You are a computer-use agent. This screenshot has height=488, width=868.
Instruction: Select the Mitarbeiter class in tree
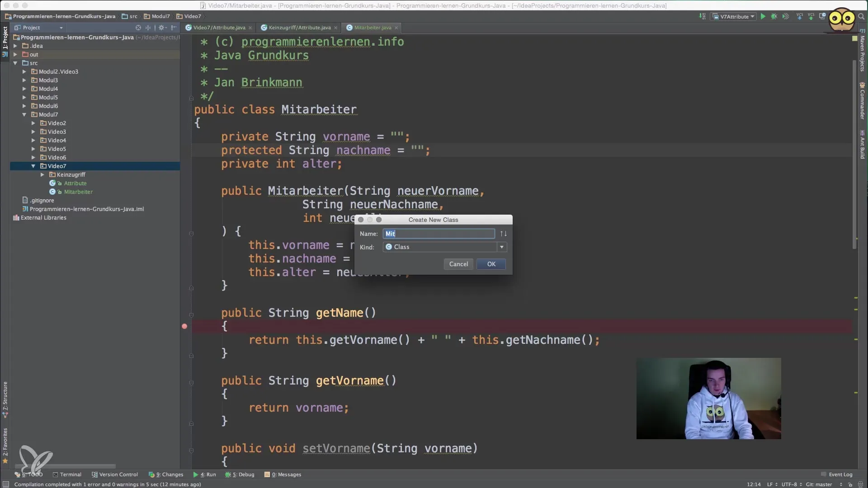(x=78, y=192)
